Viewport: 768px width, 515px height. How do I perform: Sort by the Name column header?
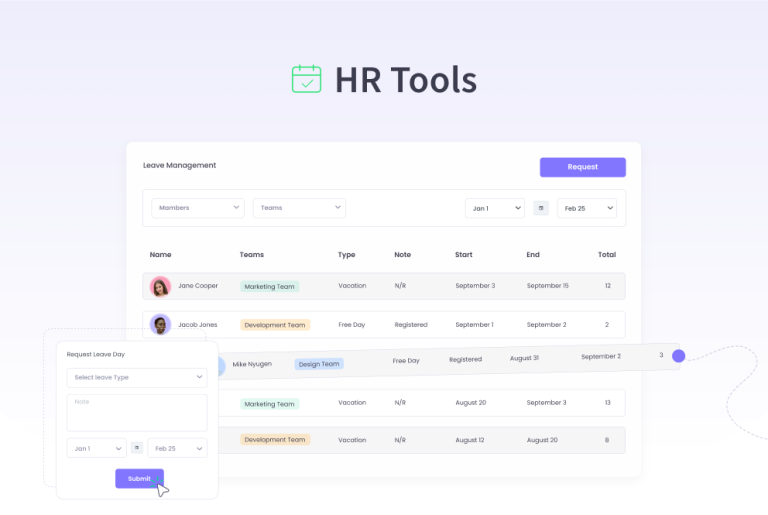click(161, 255)
